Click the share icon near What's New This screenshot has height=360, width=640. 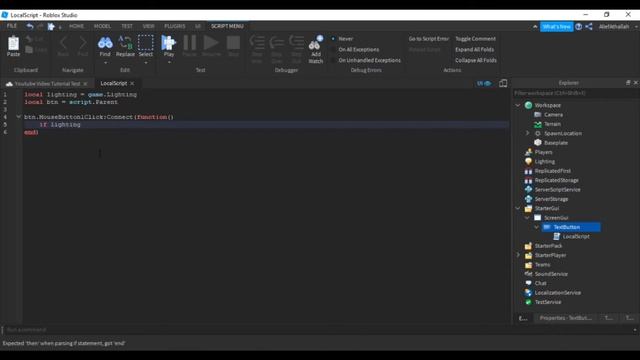click(x=589, y=27)
